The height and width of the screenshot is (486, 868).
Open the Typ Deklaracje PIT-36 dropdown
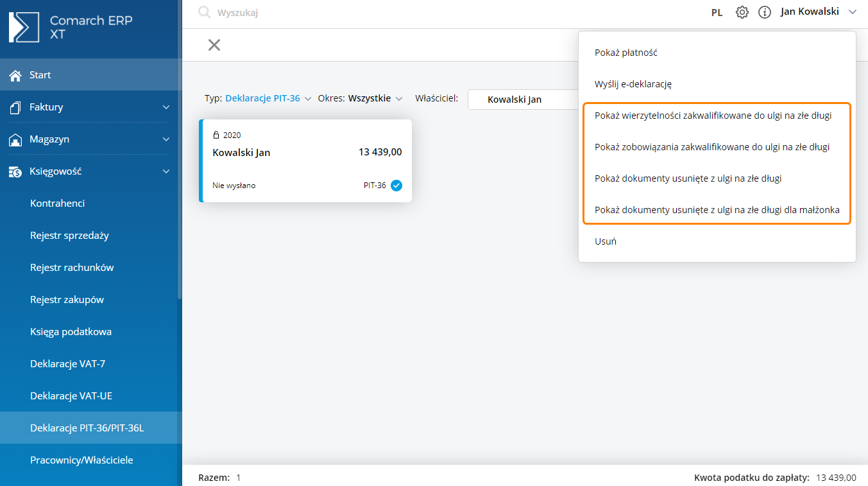(x=268, y=99)
